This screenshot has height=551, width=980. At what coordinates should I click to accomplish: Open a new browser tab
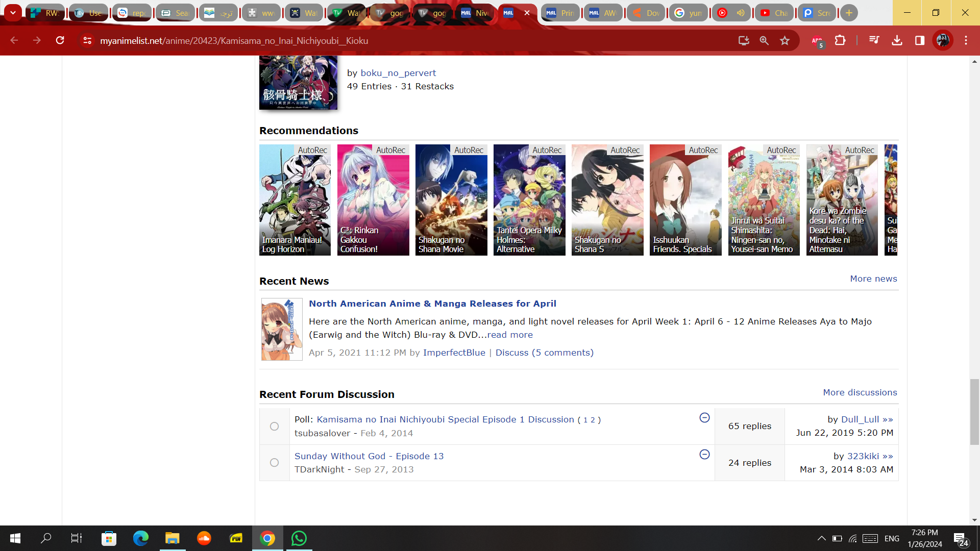pyautogui.click(x=849, y=13)
